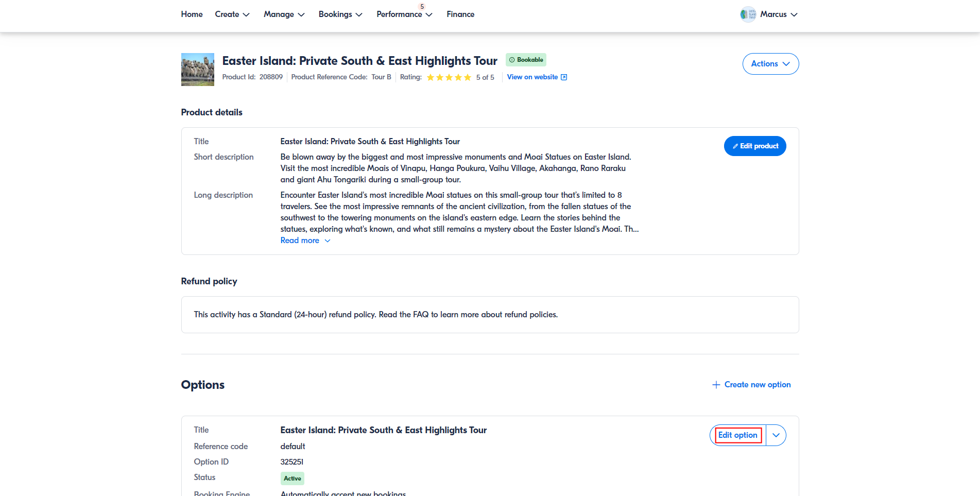The width and height of the screenshot is (980, 496).
Task: Click the Bookable status badge
Action: [x=526, y=60]
